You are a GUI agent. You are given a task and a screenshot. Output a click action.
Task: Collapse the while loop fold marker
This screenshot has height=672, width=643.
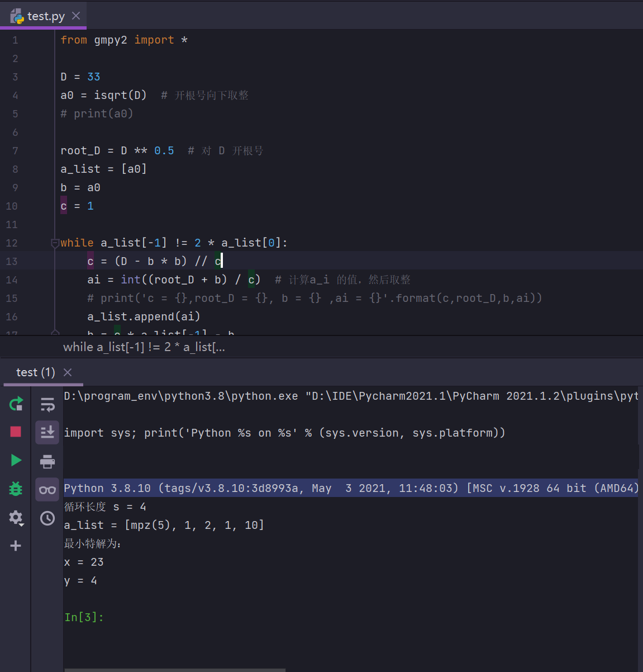pyautogui.click(x=55, y=243)
